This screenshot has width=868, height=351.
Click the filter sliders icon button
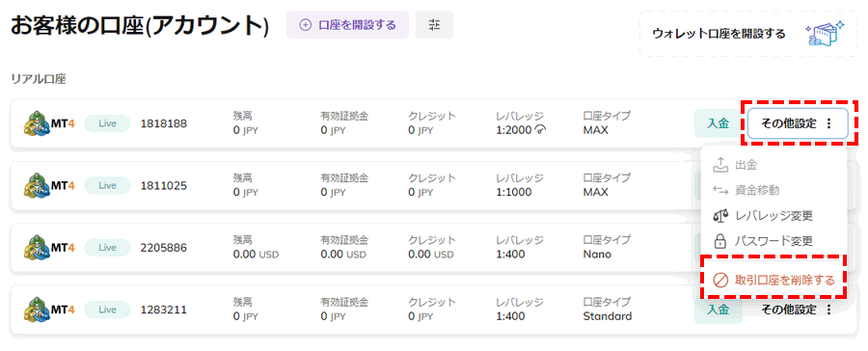point(434,25)
